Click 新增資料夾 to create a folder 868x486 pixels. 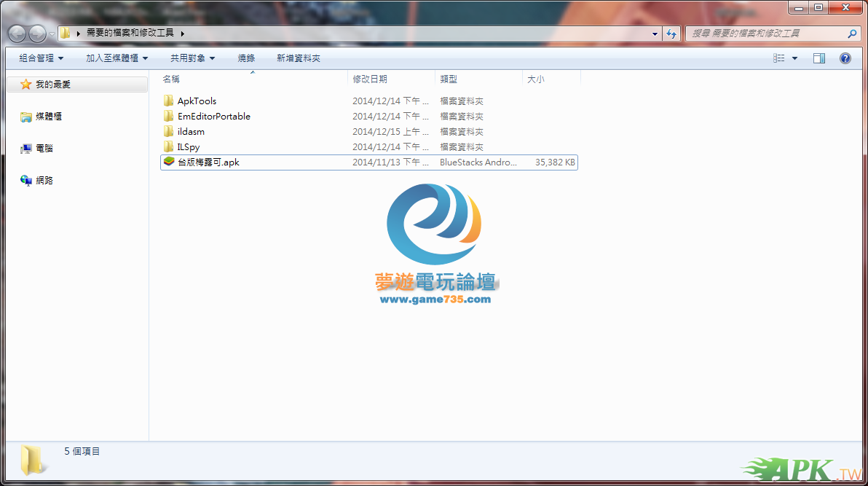[298, 58]
